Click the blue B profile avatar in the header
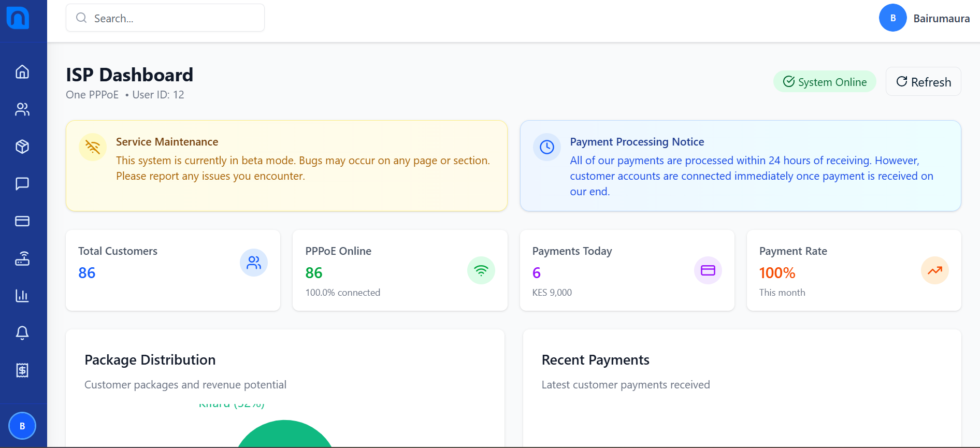Image resolution: width=980 pixels, height=448 pixels. (893, 18)
